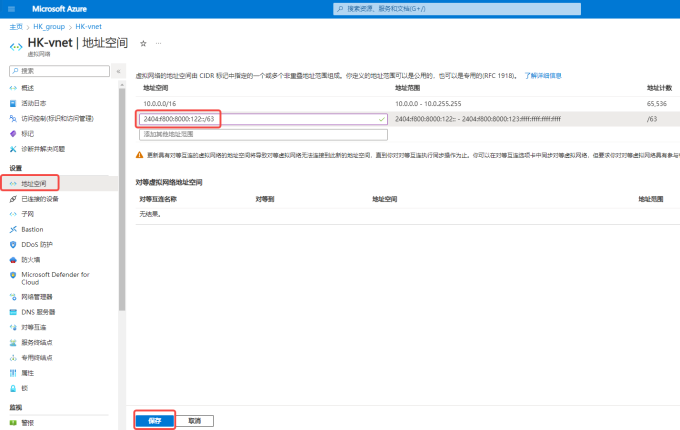This screenshot has width=680, height=430.
Task: Click the 2404:f800:8000:122::/63 address input
Action: click(263, 119)
